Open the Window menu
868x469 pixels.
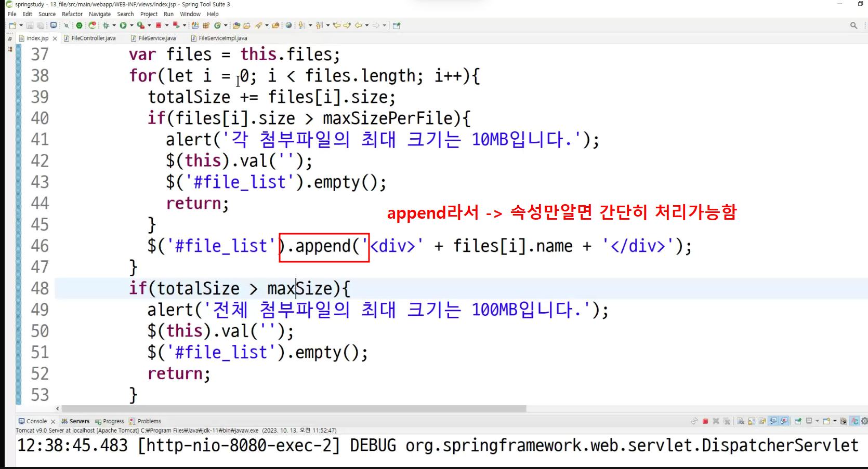[190, 14]
